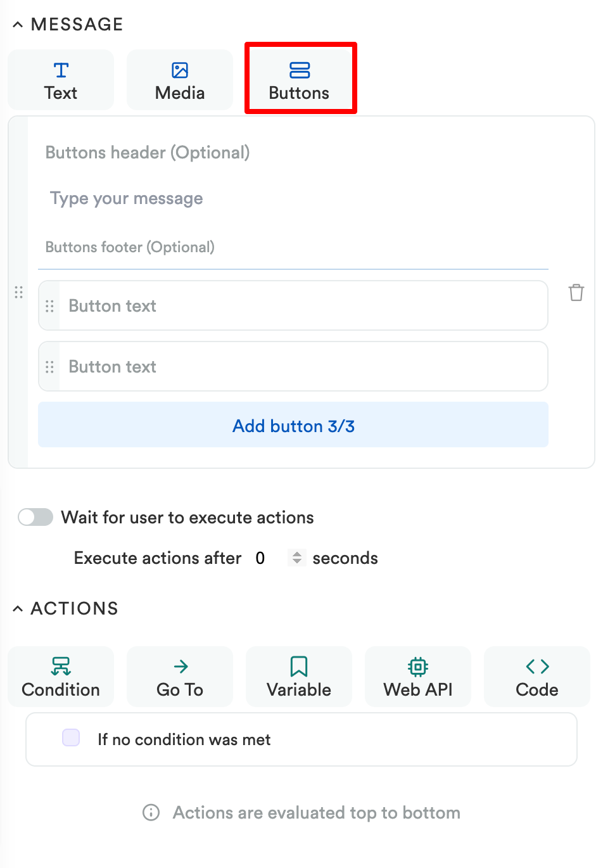Add a Web API action
The image size is (603, 868).
tap(418, 677)
